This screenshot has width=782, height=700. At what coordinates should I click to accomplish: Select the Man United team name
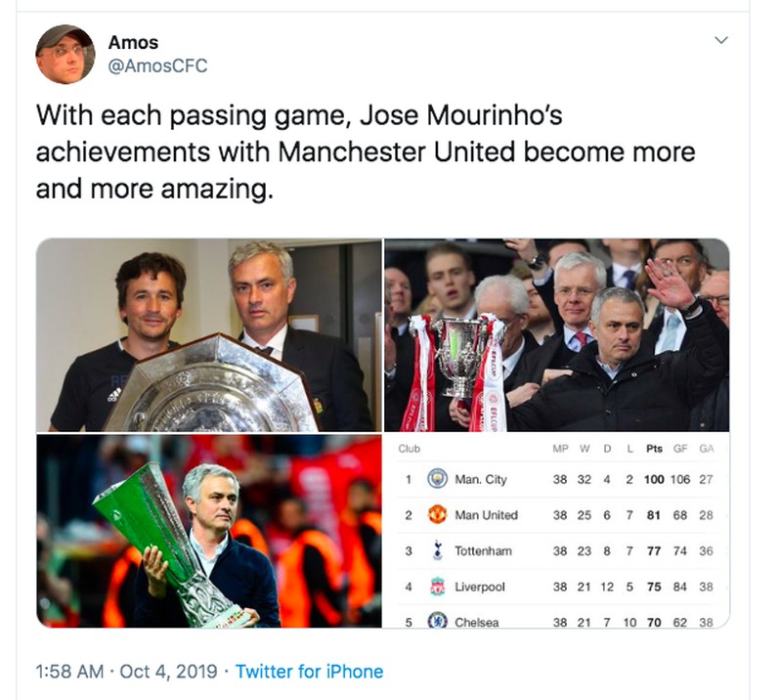[486, 515]
